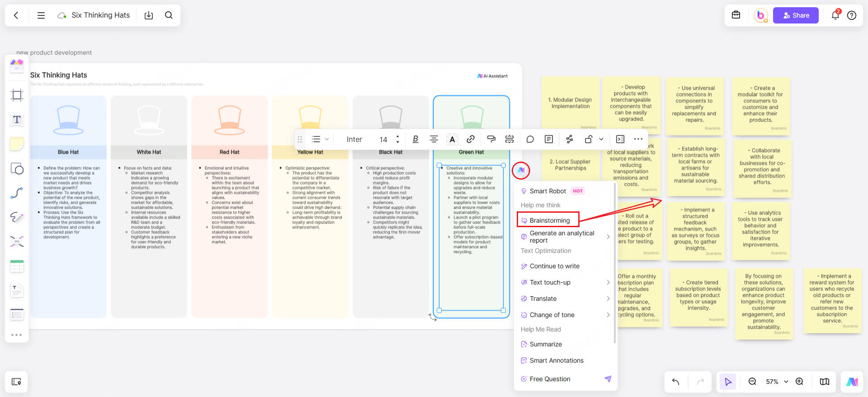Select the Connector line tool
The width and height of the screenshot is (868, 397).
pos(17,193)
